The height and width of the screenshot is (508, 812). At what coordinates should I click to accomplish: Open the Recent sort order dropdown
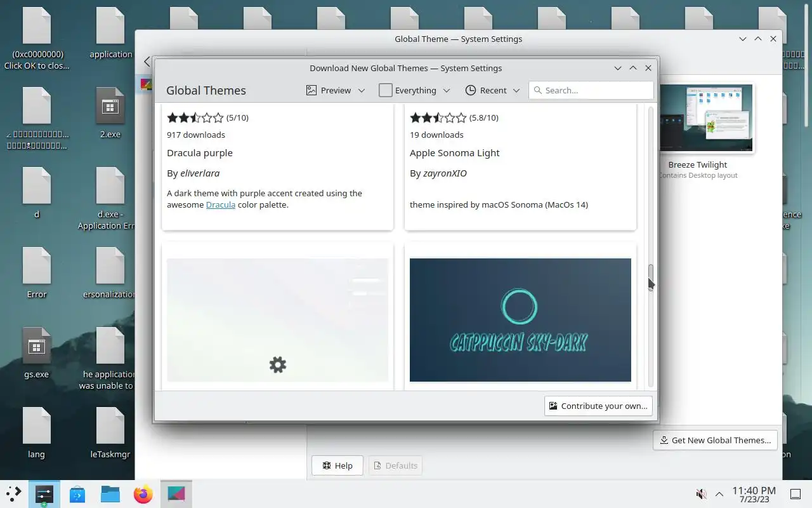492,90
